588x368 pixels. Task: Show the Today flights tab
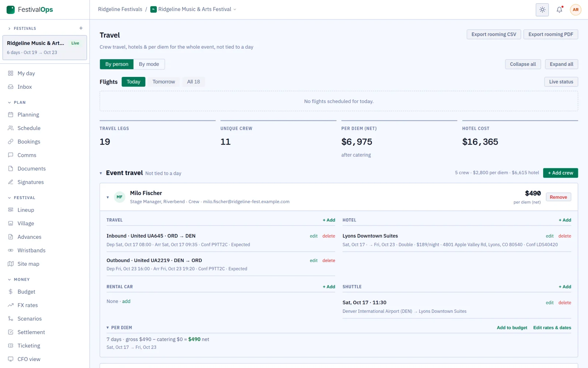tap(133, 82)
